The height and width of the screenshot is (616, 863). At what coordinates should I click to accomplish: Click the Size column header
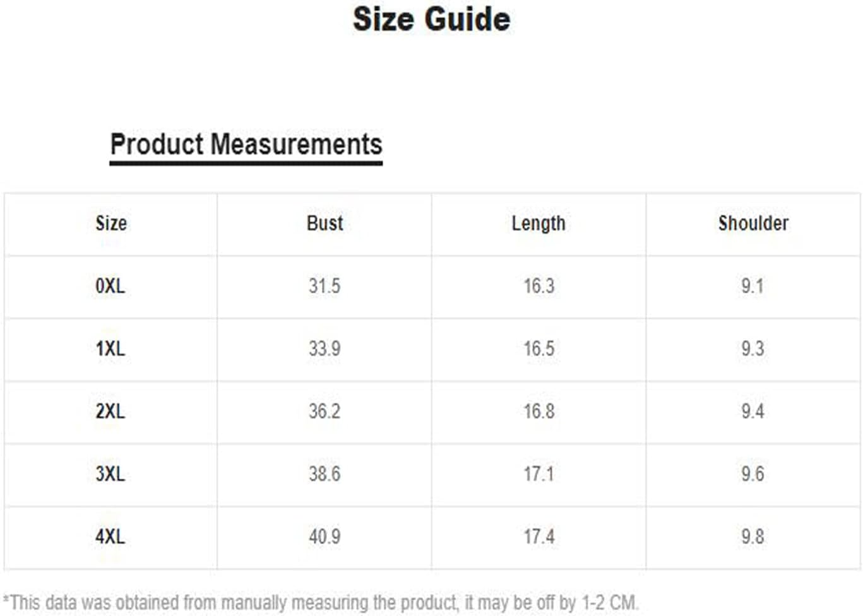(x=111, y=223)
